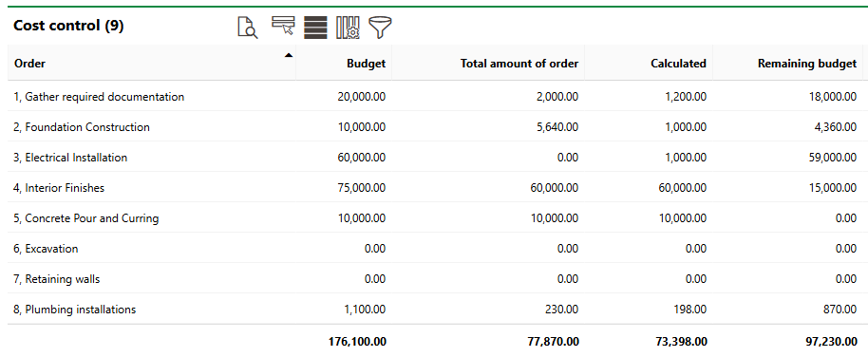Toggle the sort arrow in the Order column
Viewport: 868px width, 357px height.
(x=288, y=55)
